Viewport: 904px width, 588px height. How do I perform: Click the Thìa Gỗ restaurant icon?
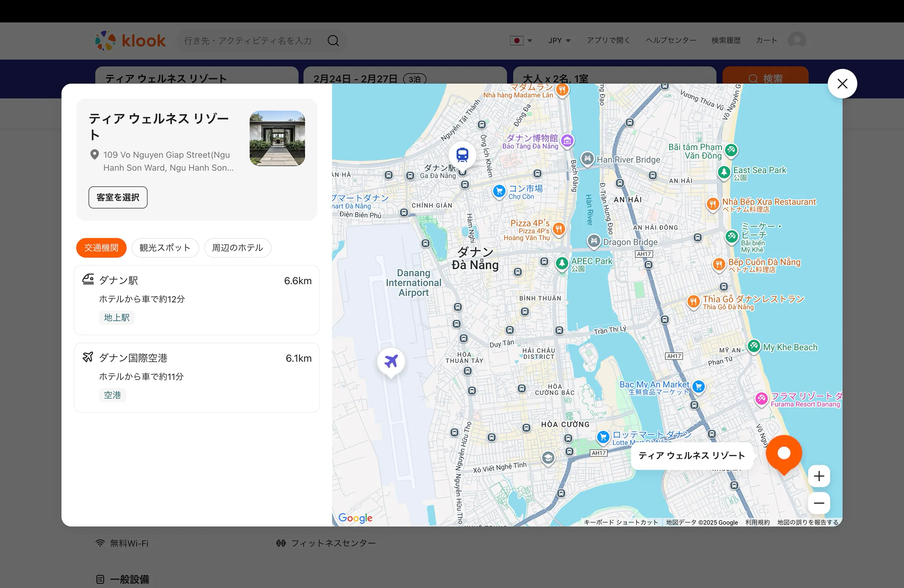click(693, 302)
